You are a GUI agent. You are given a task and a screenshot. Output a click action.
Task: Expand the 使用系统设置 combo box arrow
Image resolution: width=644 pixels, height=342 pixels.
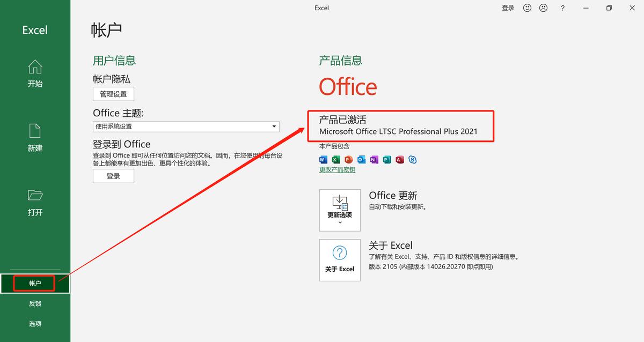pyautogui.click(x=274, y=127)
